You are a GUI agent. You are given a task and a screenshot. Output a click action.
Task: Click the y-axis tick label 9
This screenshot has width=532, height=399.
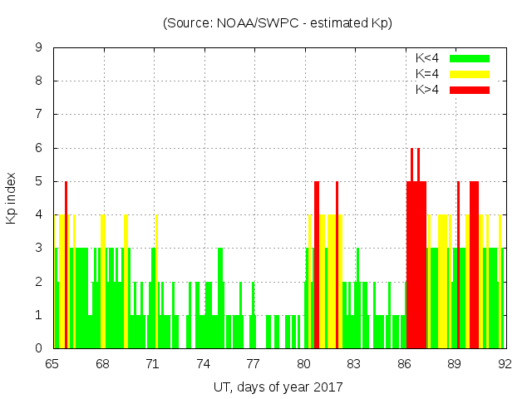[38, 48]
